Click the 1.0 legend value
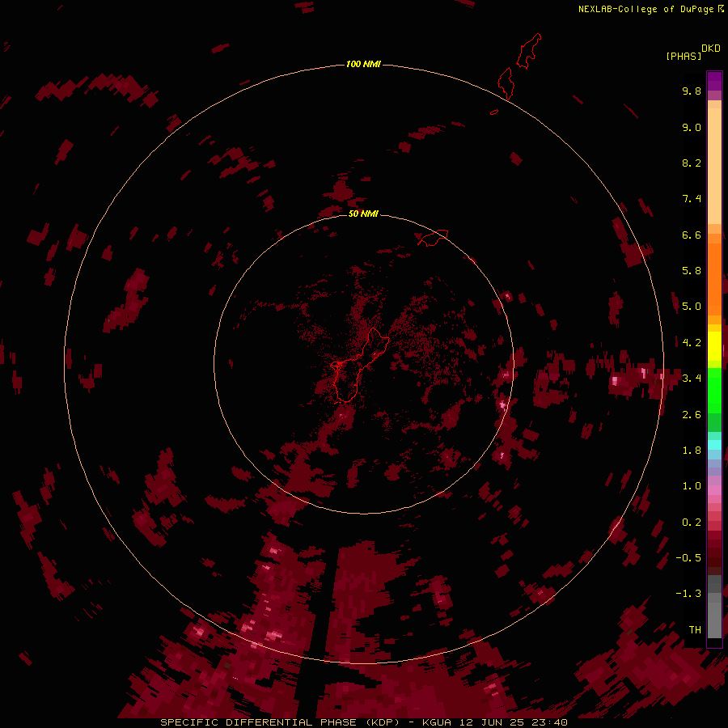 coord(692,486)
